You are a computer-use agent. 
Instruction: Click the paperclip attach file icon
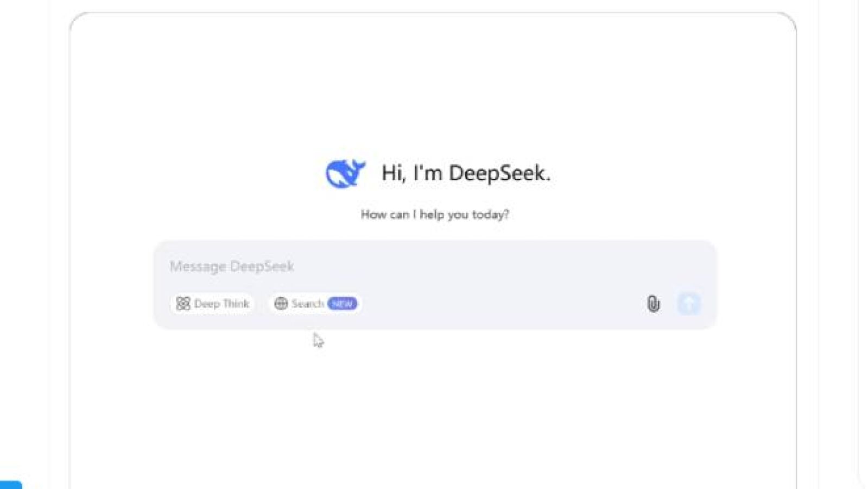pyautogui.click(x=653, y=304)
